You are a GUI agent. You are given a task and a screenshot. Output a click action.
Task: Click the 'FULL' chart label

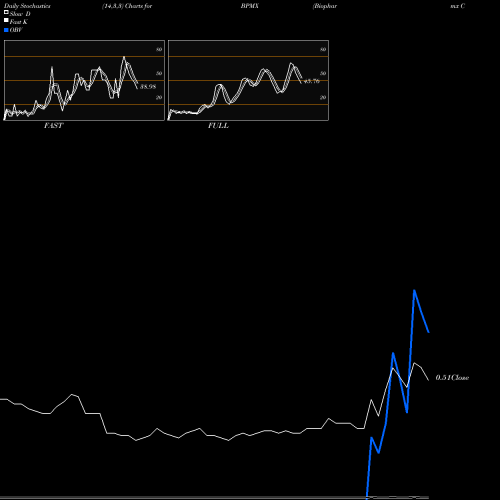pyautogui.click(x=218, y=126)
